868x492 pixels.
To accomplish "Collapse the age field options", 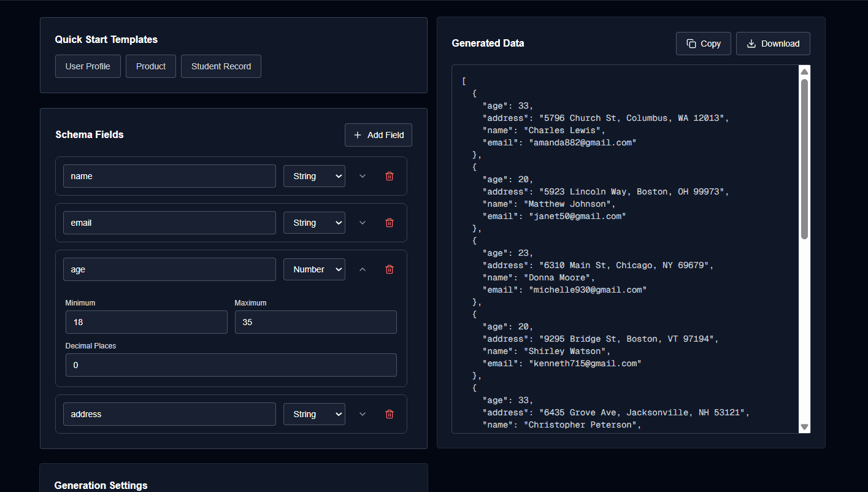I will (362, 269).
